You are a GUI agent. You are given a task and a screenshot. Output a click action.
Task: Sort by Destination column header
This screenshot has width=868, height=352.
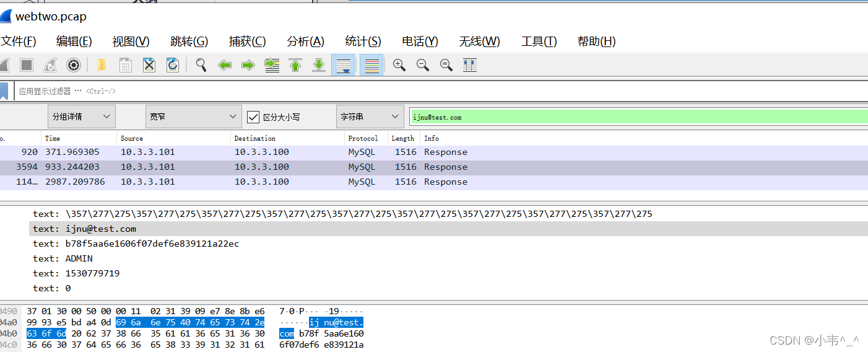tap(287, 138)
